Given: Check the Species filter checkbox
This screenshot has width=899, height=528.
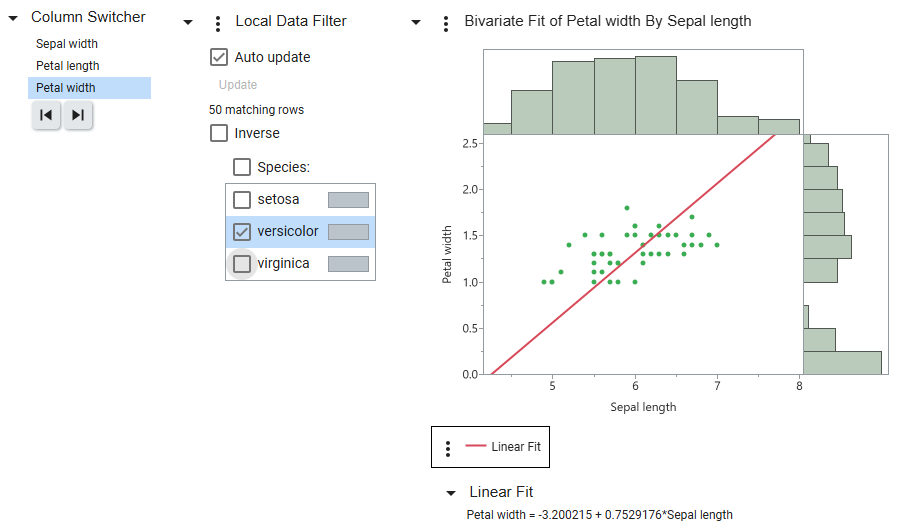Looking at the screenshot, I should (242, 167).
